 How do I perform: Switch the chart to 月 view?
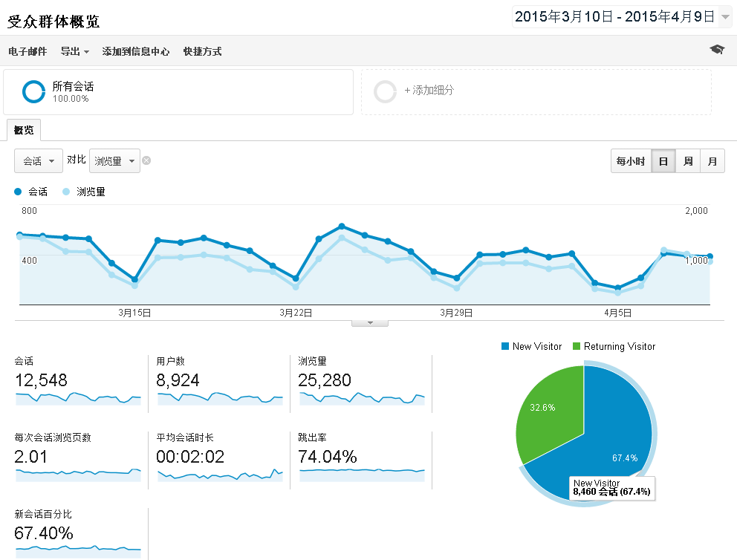click(x=712, y=160)
